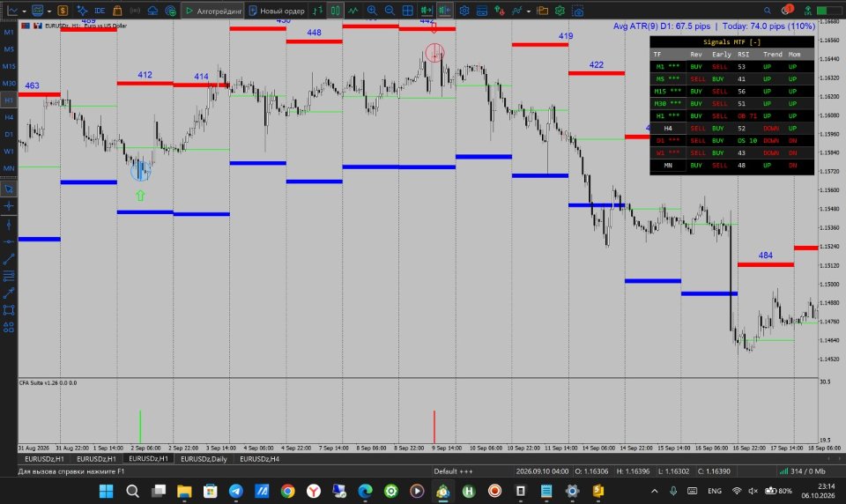Take a chart screenshot with camera icon
The height and width of the screenshot is (504, 846).
[578, 11]
